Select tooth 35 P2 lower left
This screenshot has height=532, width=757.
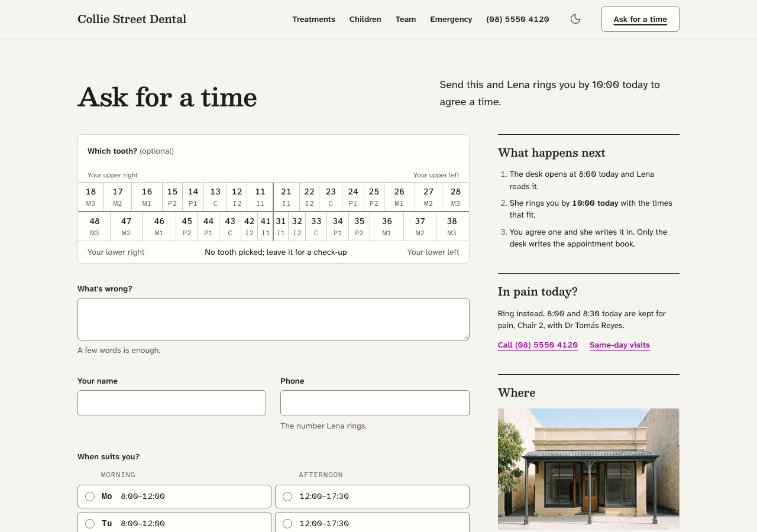click(359, 226)
